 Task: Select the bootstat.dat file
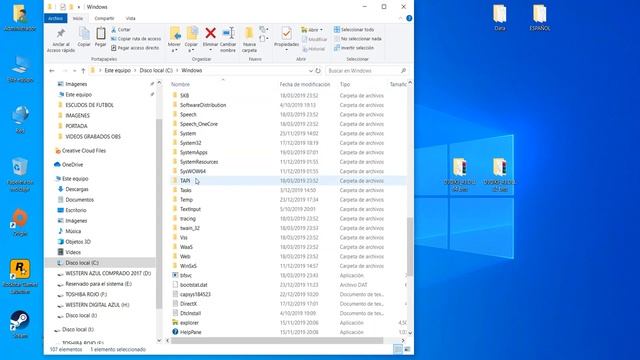(193, 285)
